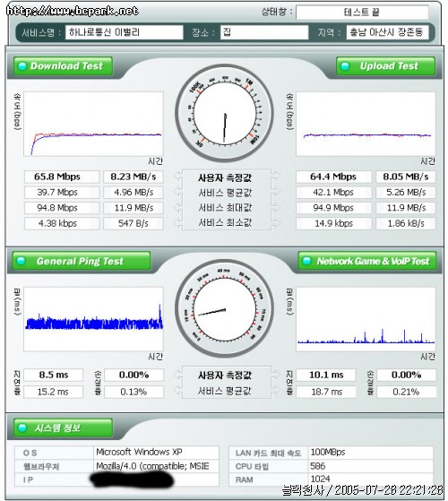Select the 18.7 ms average value
The height and width of the screenshot is (501, 448).
[326, 392]
